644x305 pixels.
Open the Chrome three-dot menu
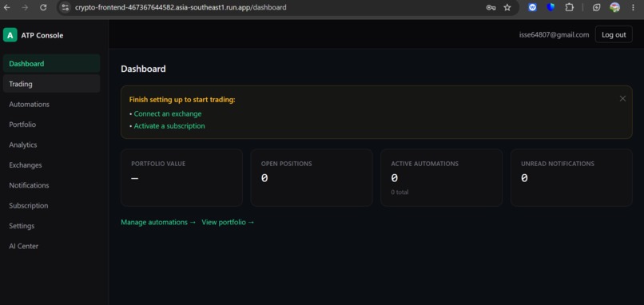[633, 7]
